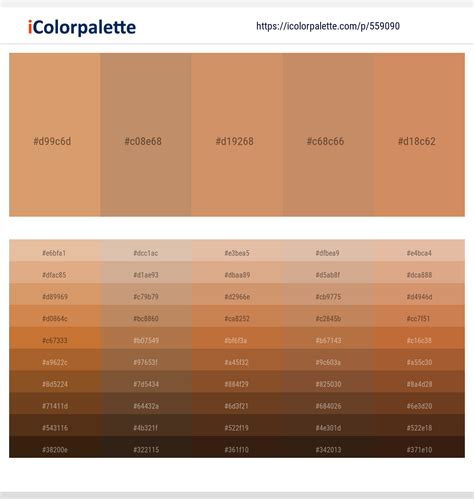The image size is (474, 499).
Task: Select the #ca8252 shade cell
Action: pos(237,316)
